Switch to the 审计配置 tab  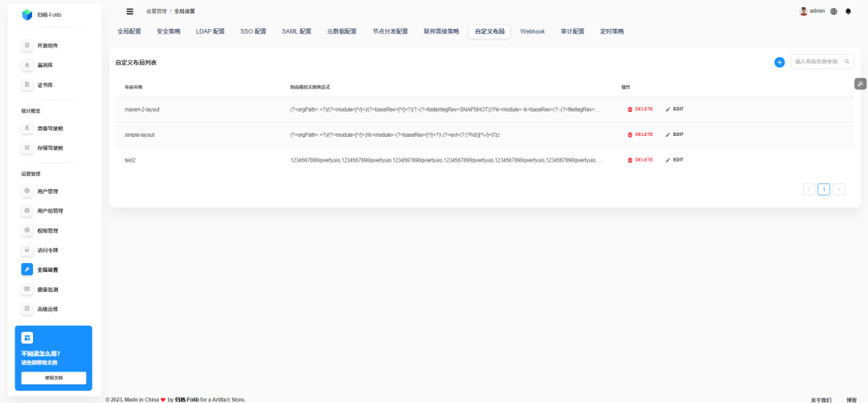click(x=572, y=31)
